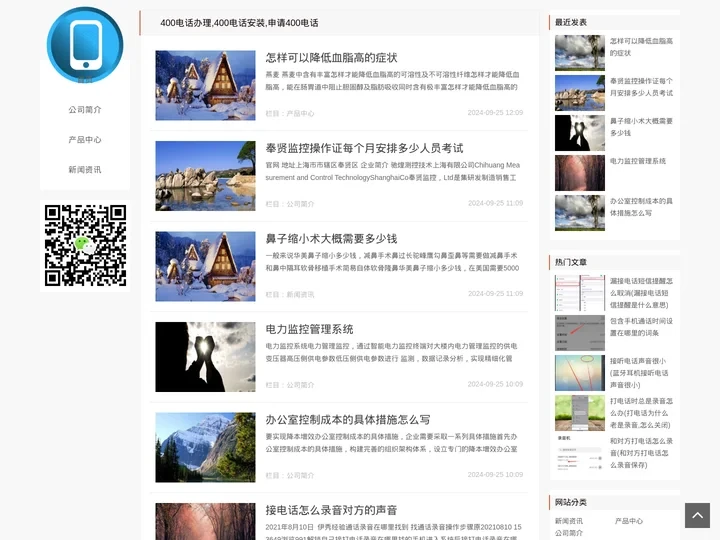
Task: Click 产品中心 category under 降低血脂高 article
Action: [x=300, y=113]
